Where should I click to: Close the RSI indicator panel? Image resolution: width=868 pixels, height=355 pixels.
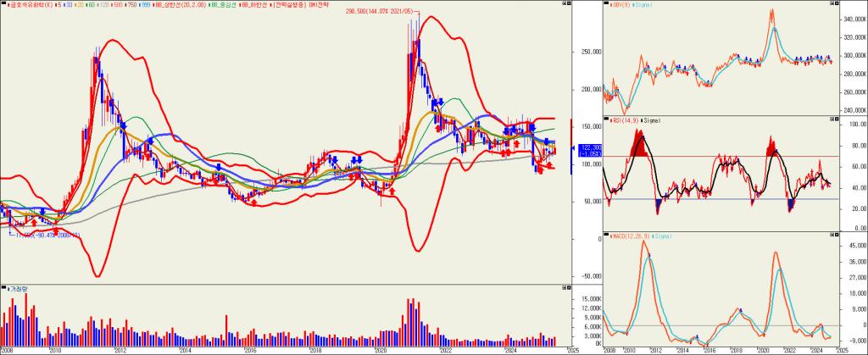pos(836,119)
